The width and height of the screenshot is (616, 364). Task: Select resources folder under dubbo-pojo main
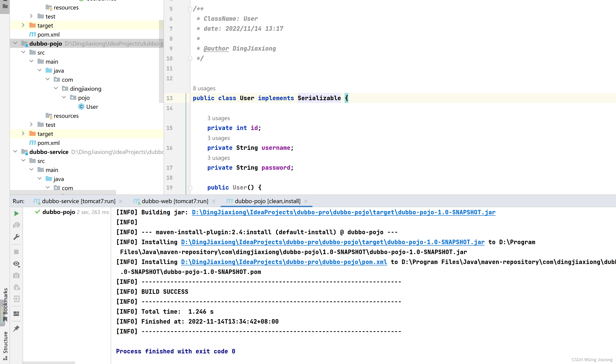pos(62,116)
